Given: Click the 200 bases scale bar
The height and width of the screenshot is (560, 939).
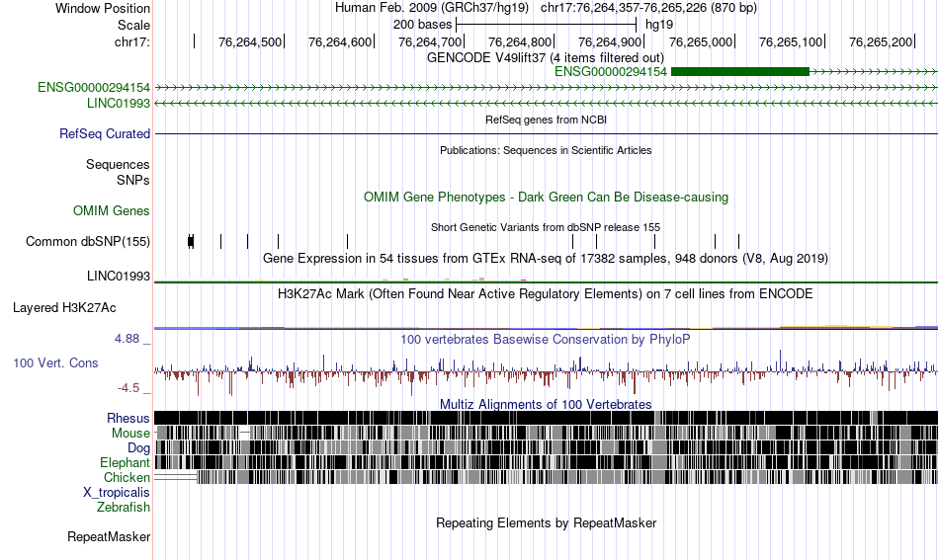Looking at the screenshot, I should [x=546, y=25].
